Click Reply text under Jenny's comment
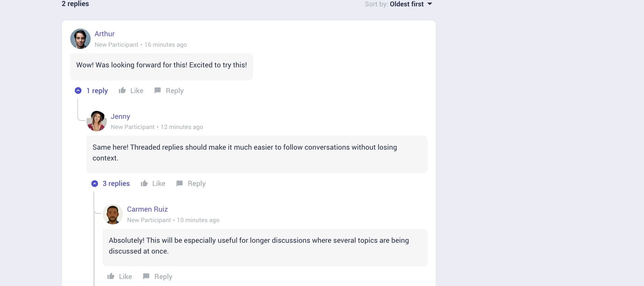The height and width of the screenshot is (286, 644). 197,184
